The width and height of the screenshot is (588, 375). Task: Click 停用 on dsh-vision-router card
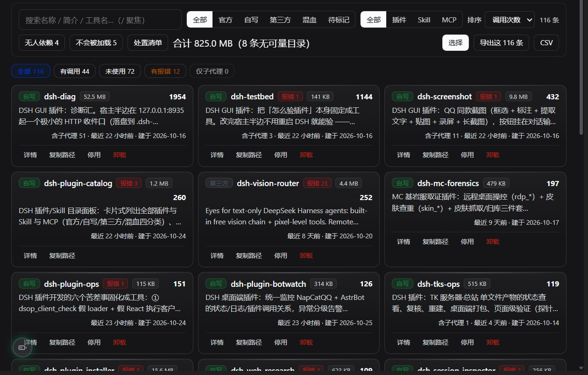tap(281, 256)
